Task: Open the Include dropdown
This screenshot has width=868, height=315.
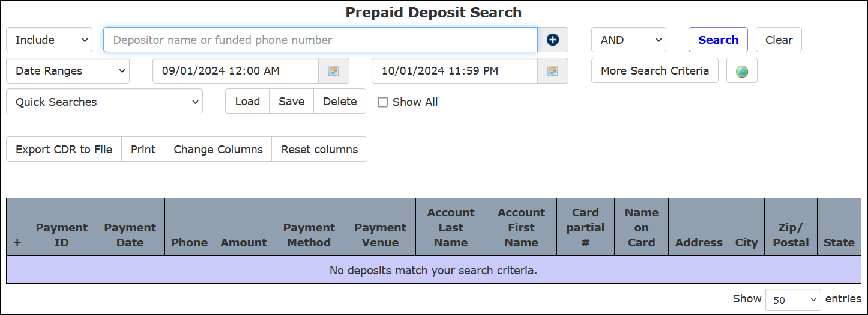Action: point(49,40)
